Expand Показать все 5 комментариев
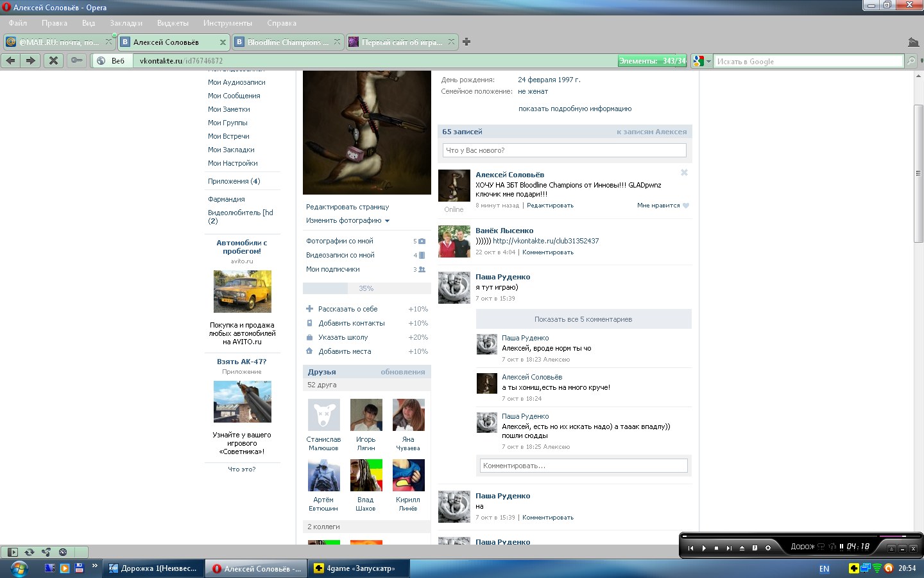 click(x=583, y=319)
